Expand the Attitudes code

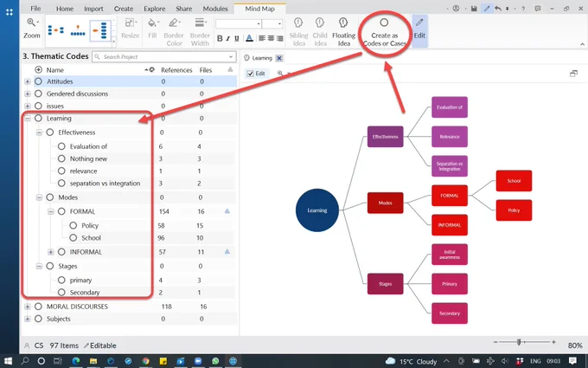(x=28, y=81)
